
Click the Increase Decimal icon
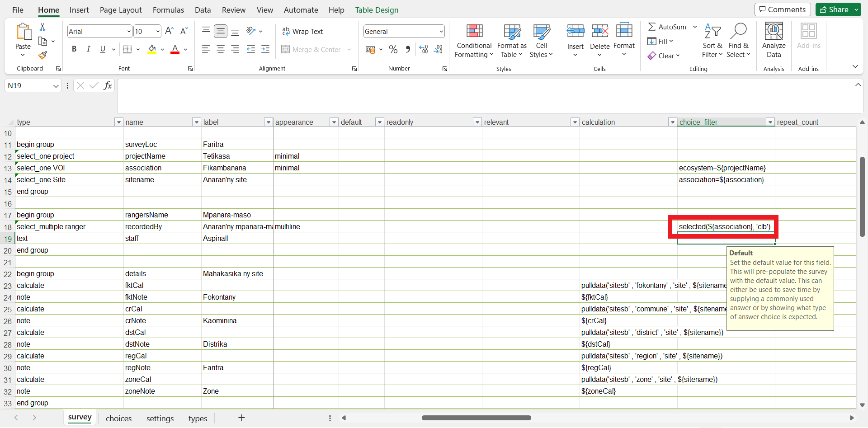pyautogui.click(x=423, y=49)
